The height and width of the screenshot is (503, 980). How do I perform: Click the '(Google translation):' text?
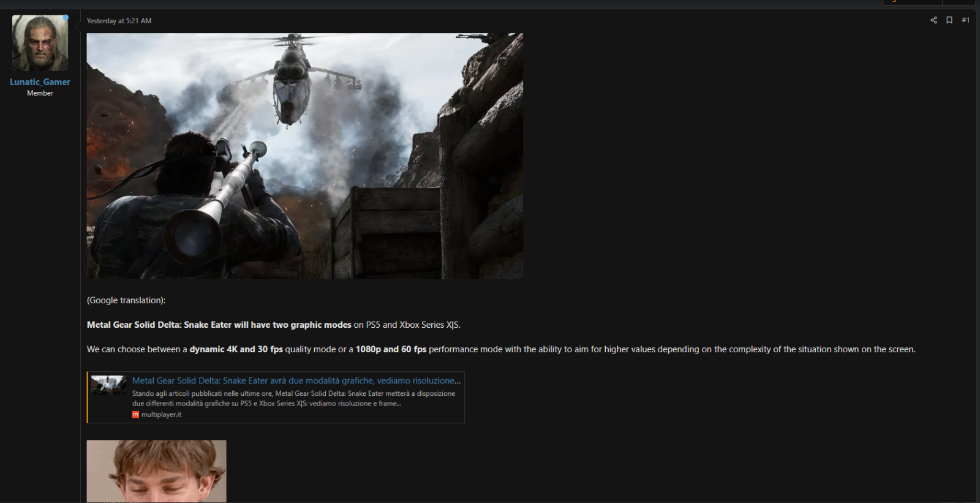coord(126,300)
